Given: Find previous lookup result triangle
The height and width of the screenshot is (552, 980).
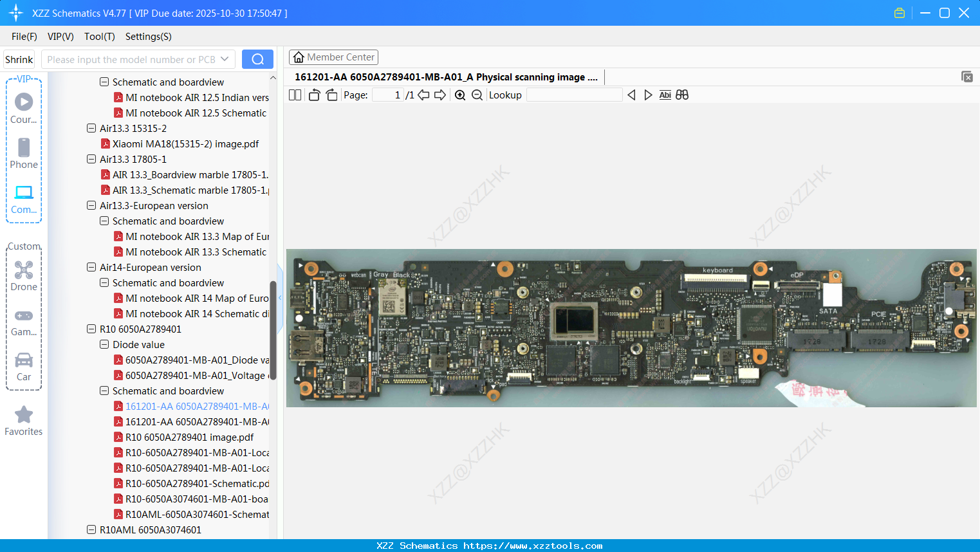Looking at the screenshot, I should point(631,95).
